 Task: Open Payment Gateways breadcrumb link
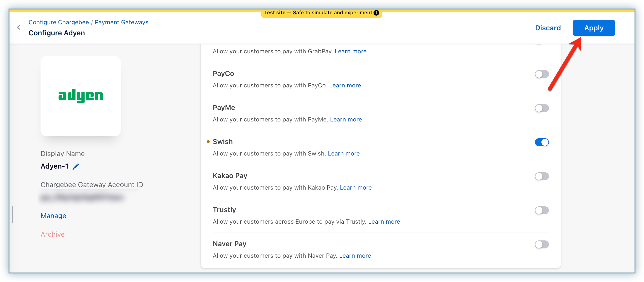click(122, 22)
